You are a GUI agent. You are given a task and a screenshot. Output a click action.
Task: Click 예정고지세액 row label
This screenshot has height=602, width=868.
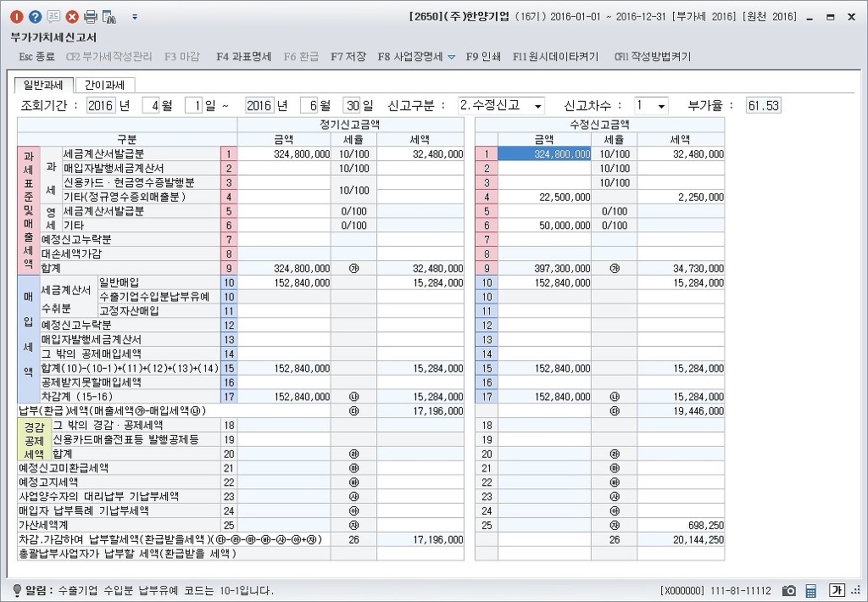click(48, 482)
